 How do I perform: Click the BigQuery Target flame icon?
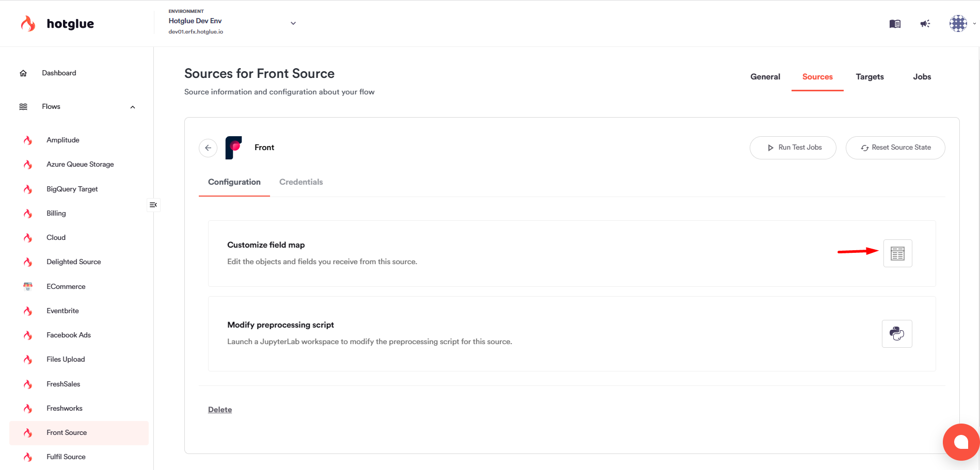[28, 189]
